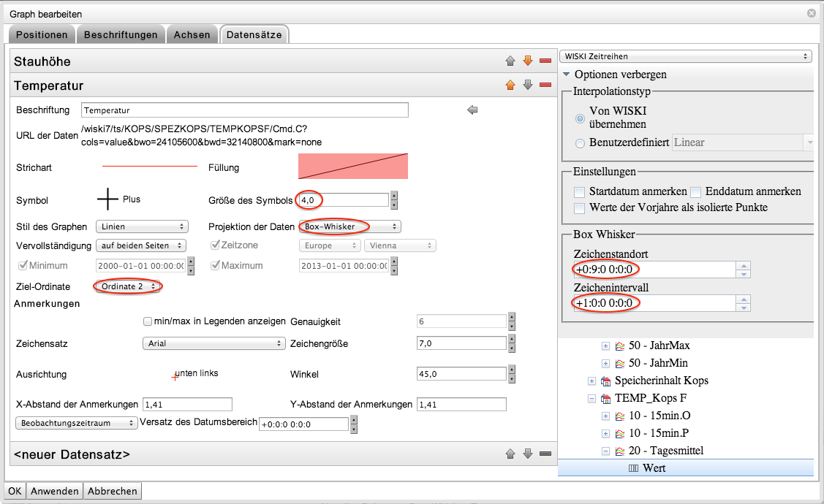Click the Anwenden button
824x504 pixels.
(53, 491)
